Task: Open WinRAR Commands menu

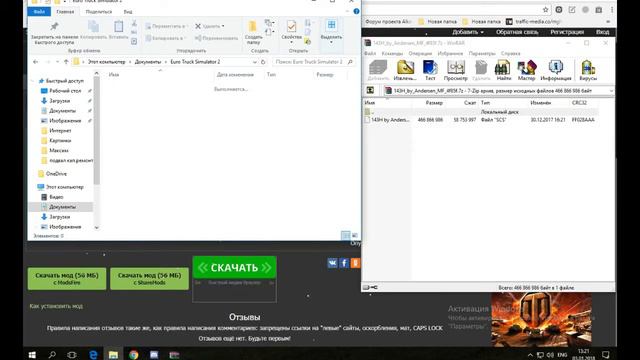Action: tap(392, 53)
